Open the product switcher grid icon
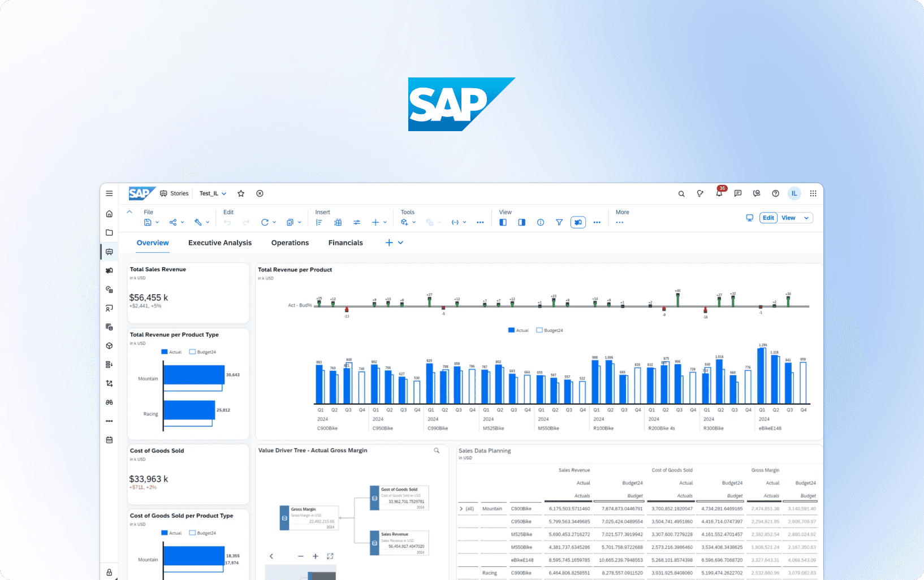This screenshot has width=924, height=580. click(x=813, y=193)
